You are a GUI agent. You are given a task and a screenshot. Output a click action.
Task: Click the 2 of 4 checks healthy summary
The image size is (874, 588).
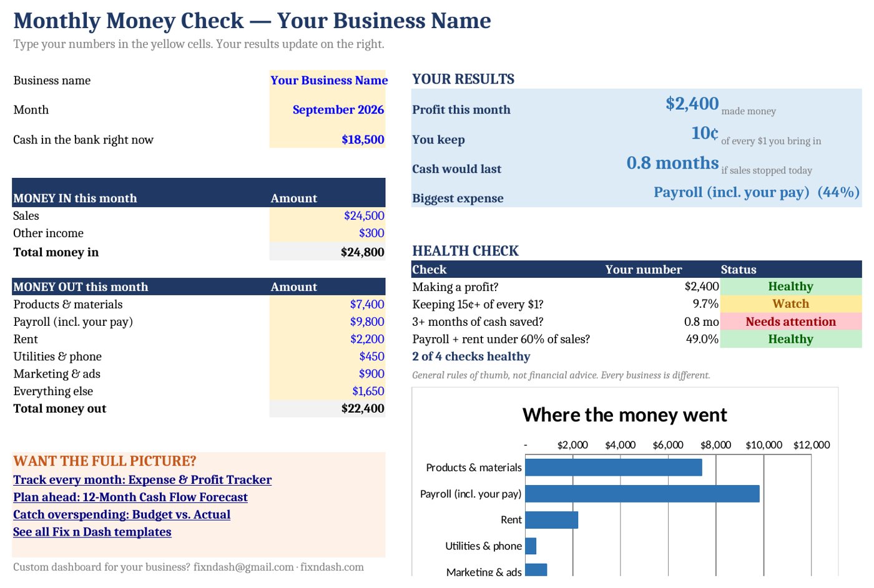coord(471,356)
